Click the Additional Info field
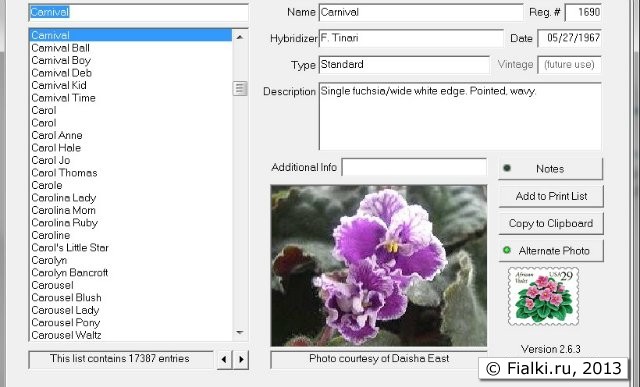640x387 pixels. point(414,167)
